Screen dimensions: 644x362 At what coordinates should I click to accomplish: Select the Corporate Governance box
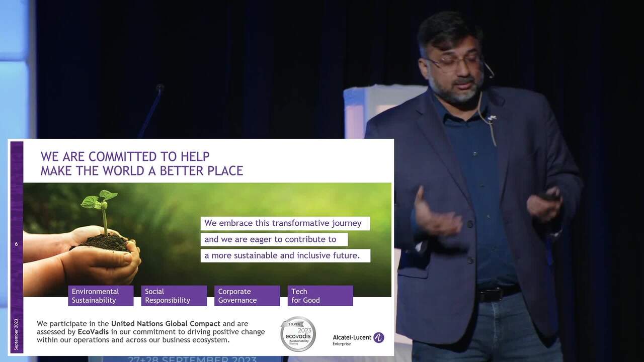[247, 296]
